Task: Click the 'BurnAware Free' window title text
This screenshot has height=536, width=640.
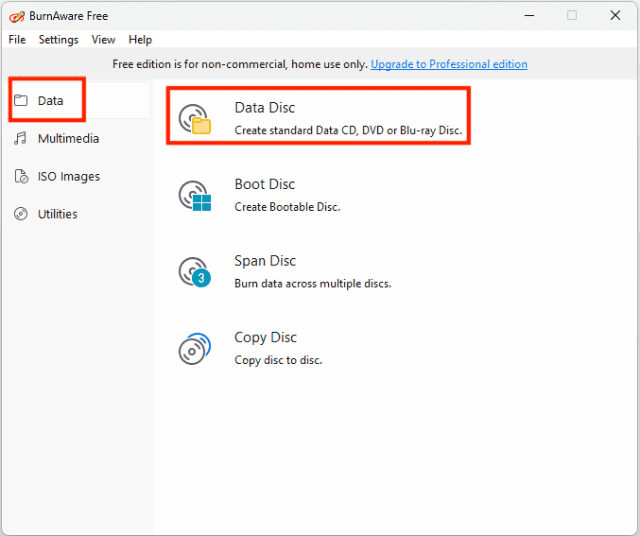Action: [69, 16]
